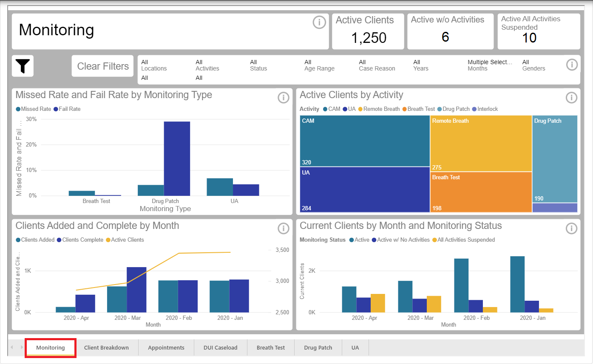Click the Remote Breath legend color marker
Screen dimensions: 593x364
click(360, 109)
